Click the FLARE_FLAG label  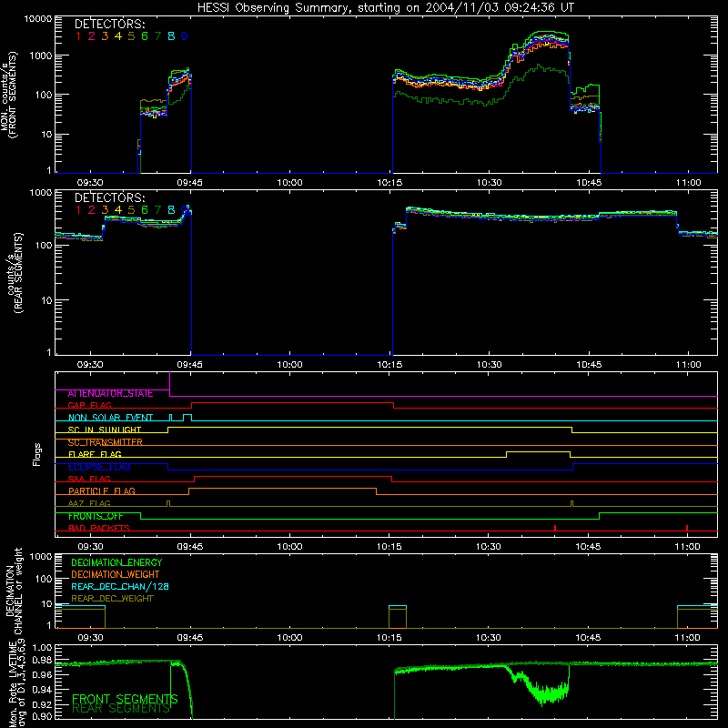tap(95, 454)
